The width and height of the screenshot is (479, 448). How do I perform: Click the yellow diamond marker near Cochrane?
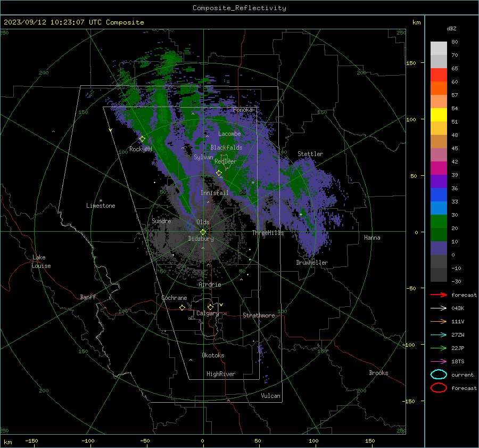(182, 307)
